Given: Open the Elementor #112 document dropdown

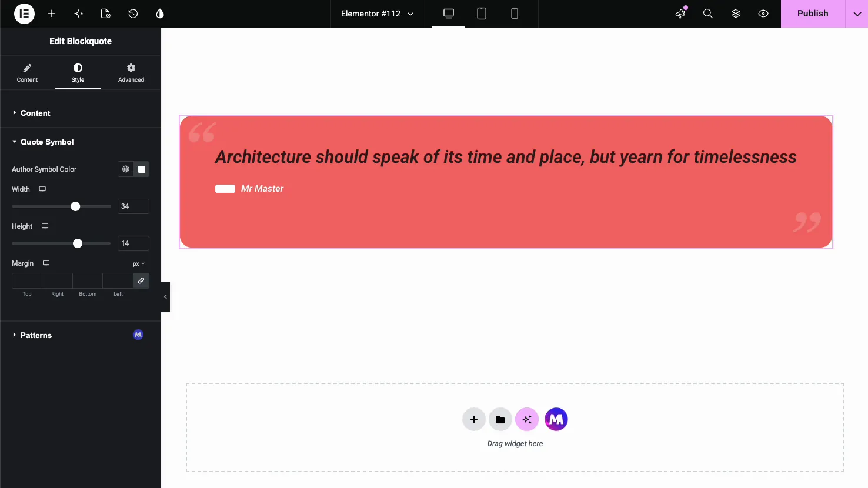Looking at the screenshot, I should [377, 14].
